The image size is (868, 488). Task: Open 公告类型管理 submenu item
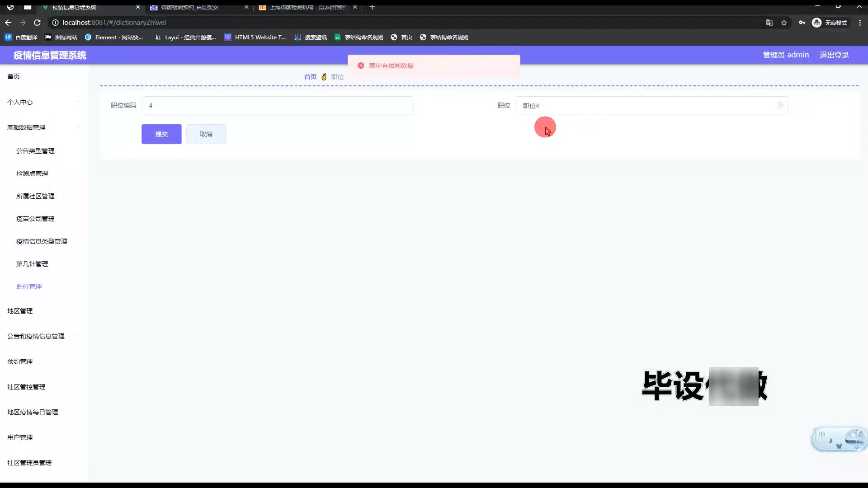pyautogui.click(x=44, y=151)
